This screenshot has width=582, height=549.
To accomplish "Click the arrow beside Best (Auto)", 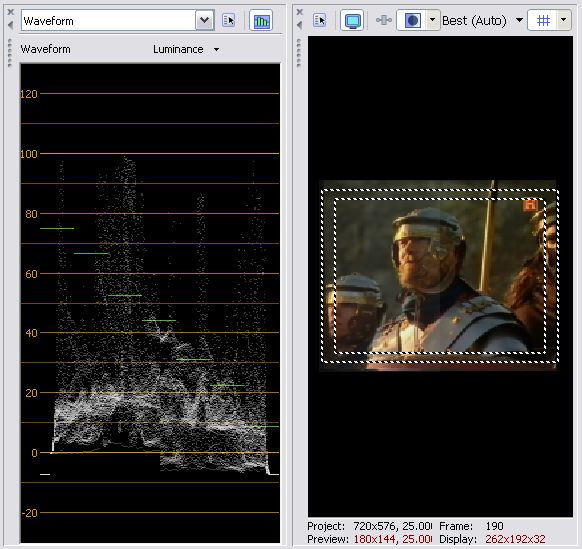I will click(519, 20).
